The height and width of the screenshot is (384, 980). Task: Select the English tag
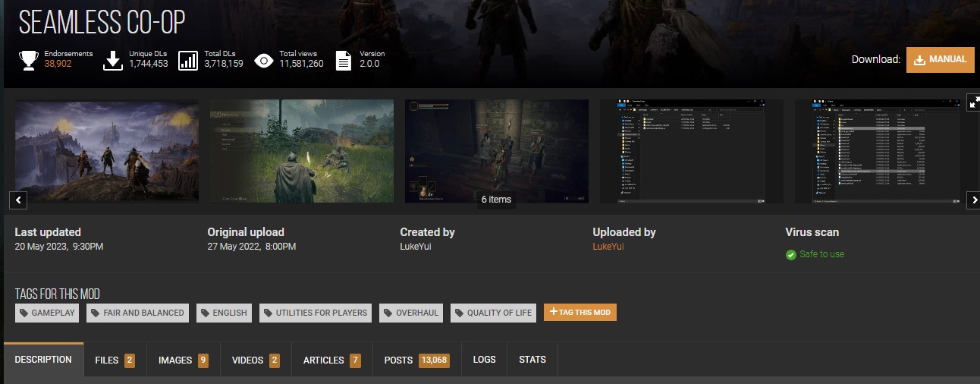[224, 313]
